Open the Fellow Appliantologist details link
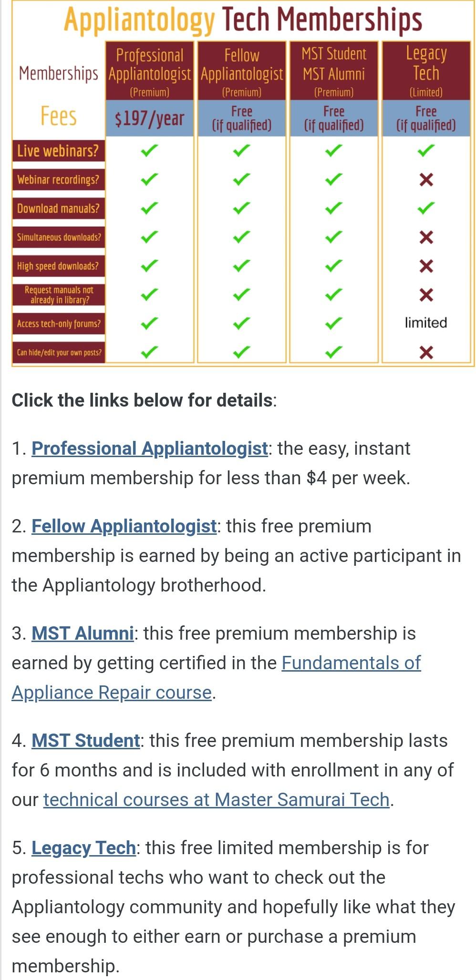The height and width of the screenshot is (980, 476). [124, 526]
